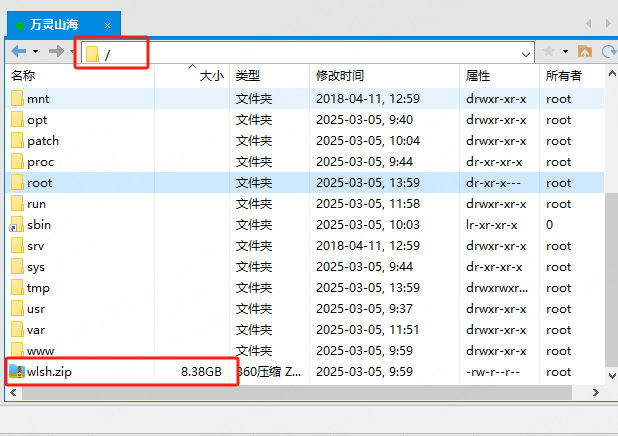Click the horizontal scrollbar thumb
This screenshot has height=436, width=618.
297,393
